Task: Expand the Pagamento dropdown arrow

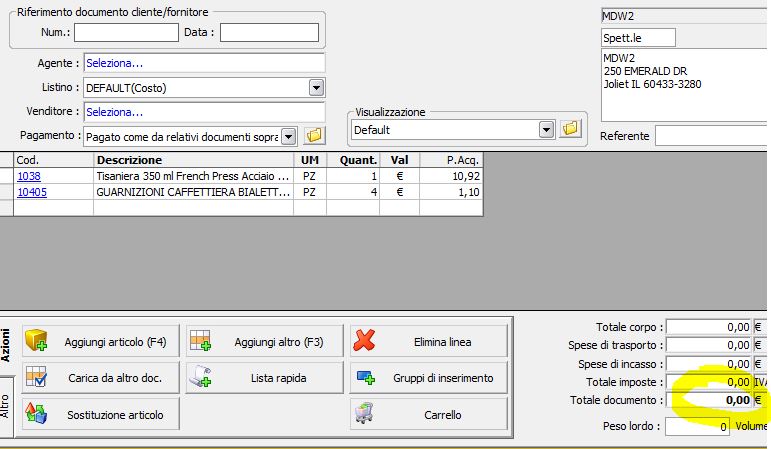Action: point(289,136)
